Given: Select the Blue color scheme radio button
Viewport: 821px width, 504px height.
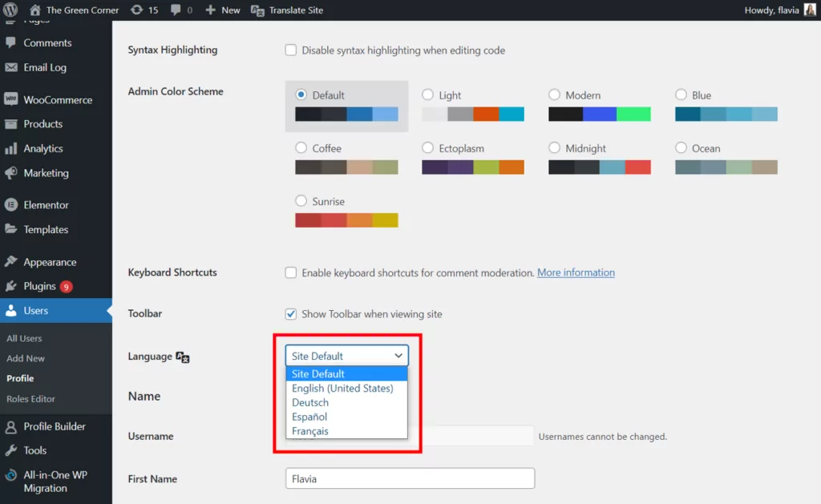Looking at the screenshot, I should point(681,95).
